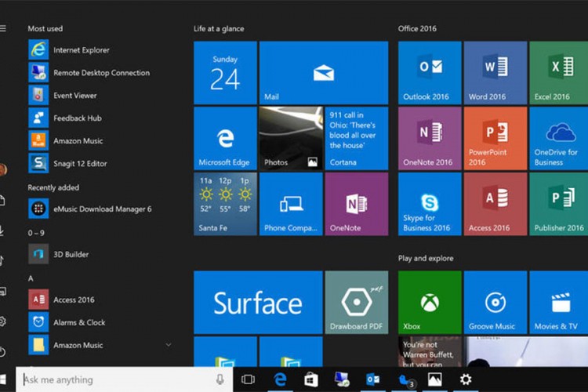Open the taskbar icon with badge 3
Image resolution: width=588 pixels, height=392 pixels.
pyautogui.click(x=406, y=380)
